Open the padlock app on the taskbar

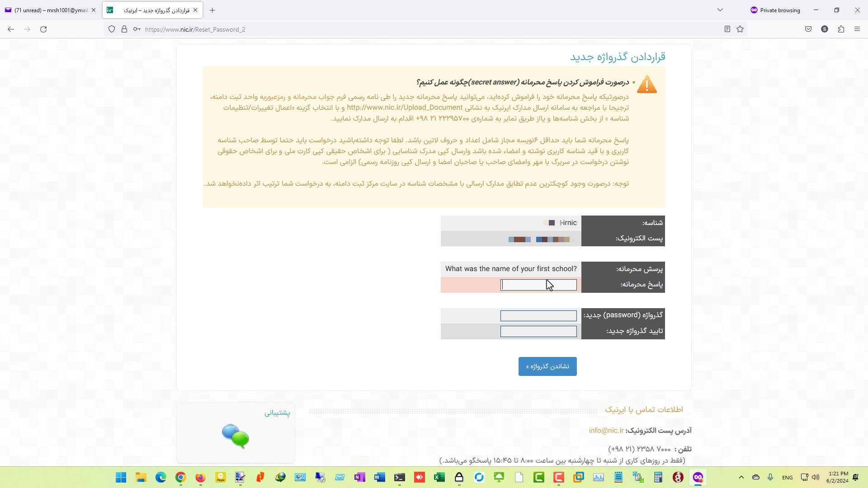459,478
